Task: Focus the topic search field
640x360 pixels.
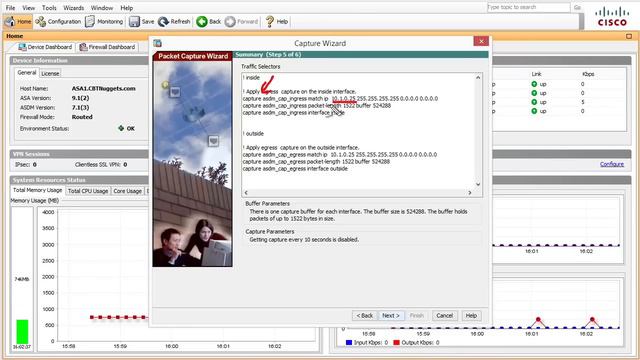Action: point(528,7)
